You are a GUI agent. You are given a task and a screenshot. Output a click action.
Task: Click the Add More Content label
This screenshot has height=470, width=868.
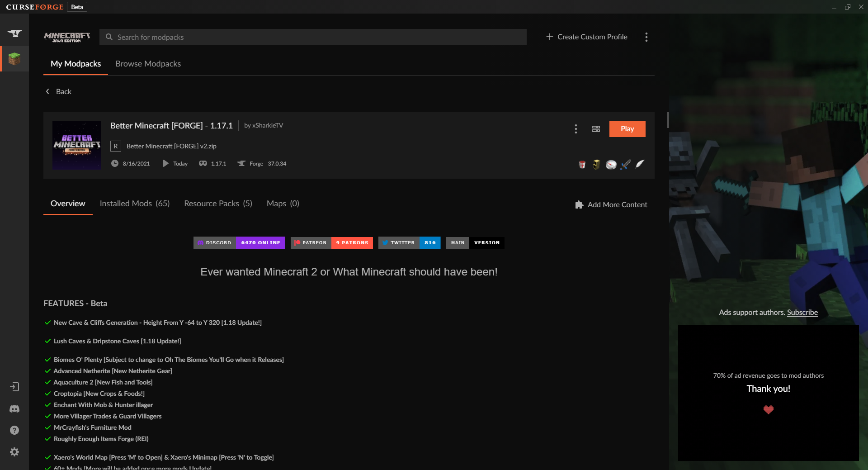[x=618, y=205]
